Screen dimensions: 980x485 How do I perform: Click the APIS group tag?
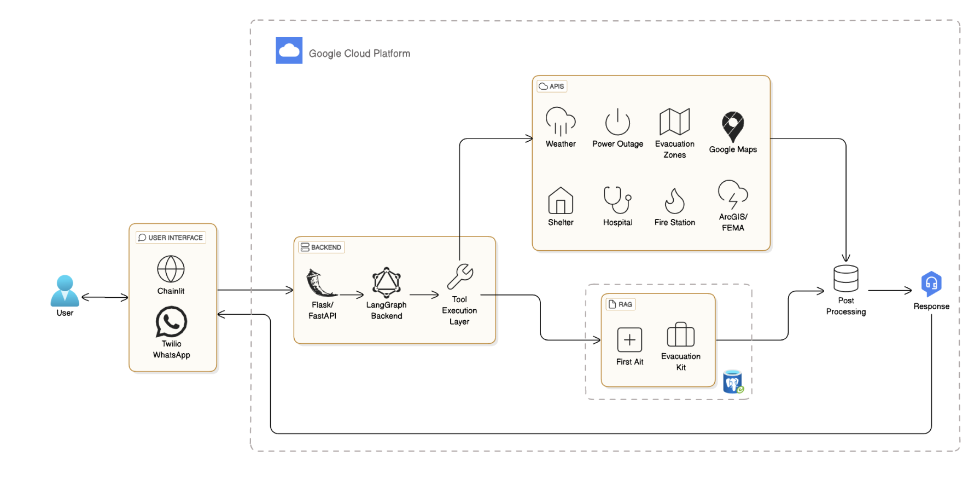[552, 86]
